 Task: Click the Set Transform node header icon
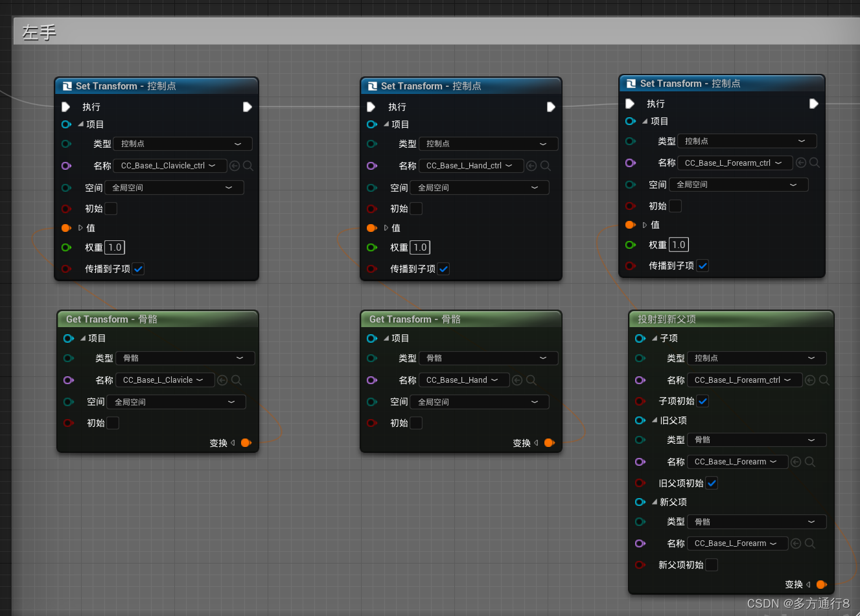[x=67, y=86]
